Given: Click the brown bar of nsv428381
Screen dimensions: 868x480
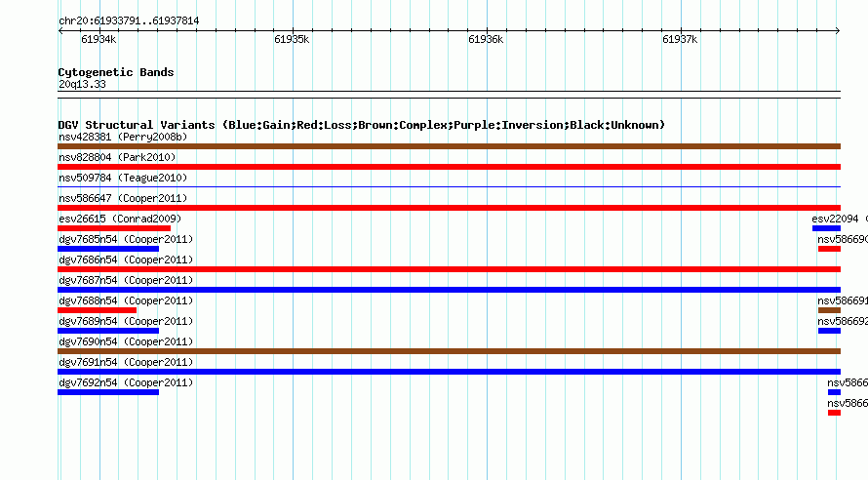Looking at the screenshot, I should 449,146.
